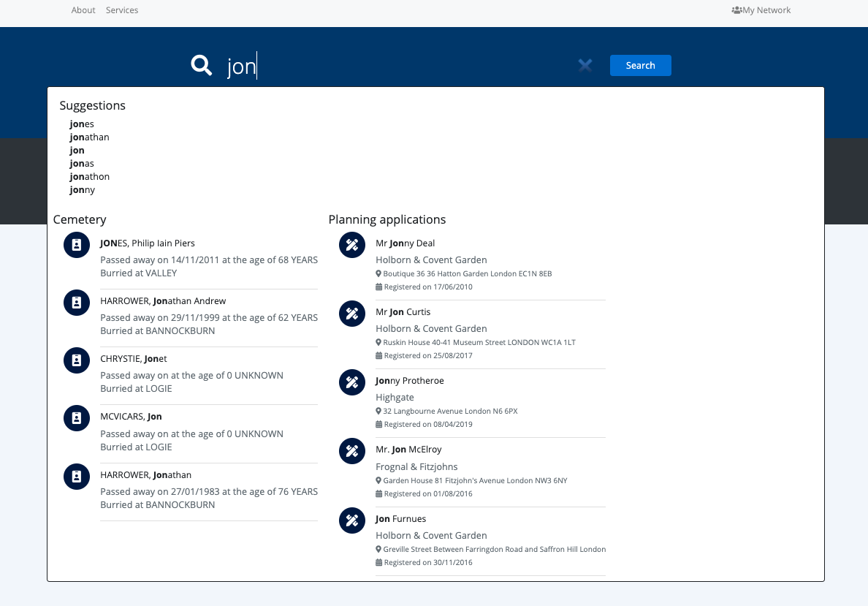Click the 'Highgate' ward text

pyautogui.click(x=395, y=397)
